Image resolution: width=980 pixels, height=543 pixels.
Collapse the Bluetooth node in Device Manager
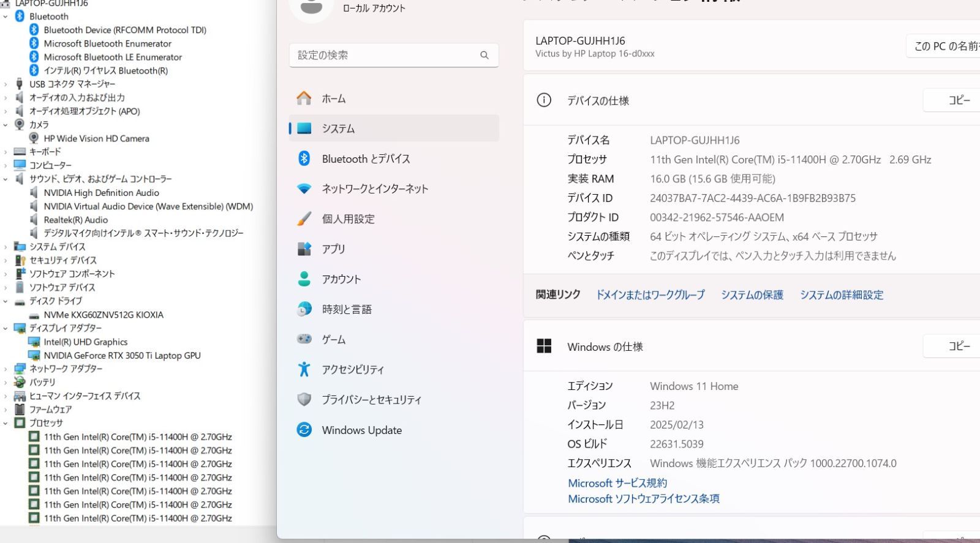click(6, 17)
